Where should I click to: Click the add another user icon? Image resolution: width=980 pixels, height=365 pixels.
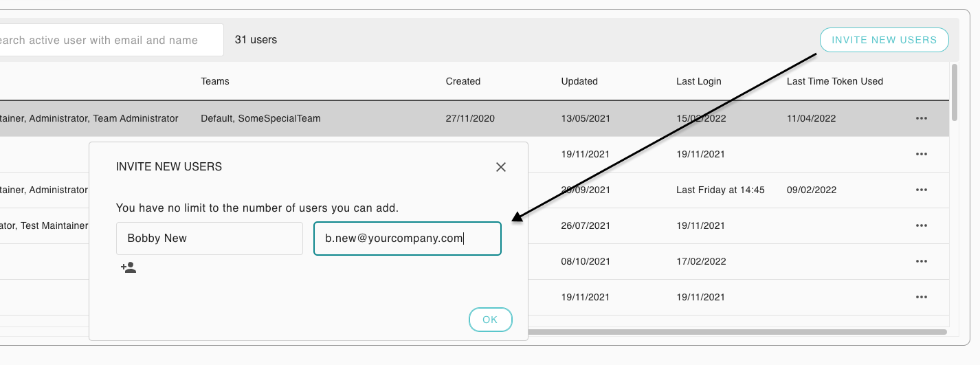pyautogui.click(x=129, y=267)
